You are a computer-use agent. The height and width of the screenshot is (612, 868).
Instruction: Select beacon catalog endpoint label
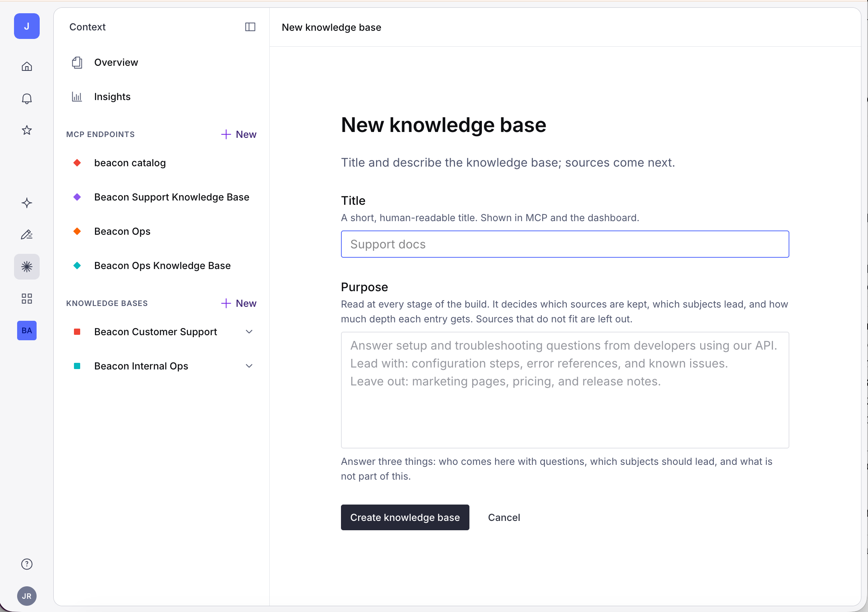(130, 163)
